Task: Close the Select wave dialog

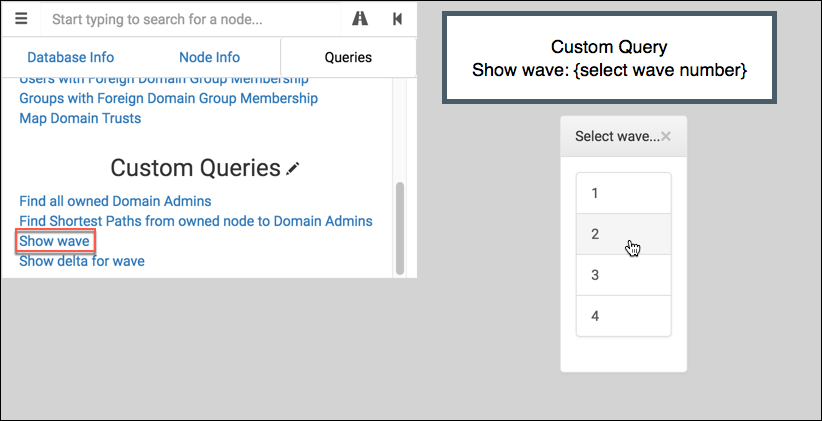Action: pyautogui.click(x=666, y=136)
